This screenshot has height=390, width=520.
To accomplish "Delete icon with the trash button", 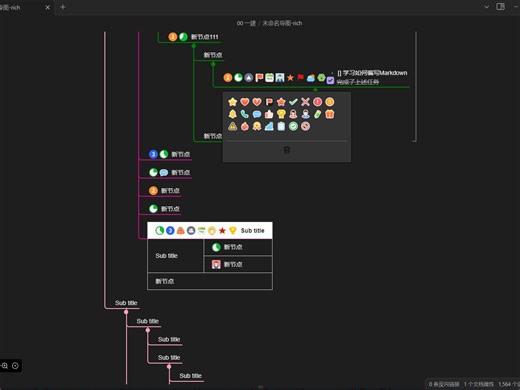I will click(287, 150).
